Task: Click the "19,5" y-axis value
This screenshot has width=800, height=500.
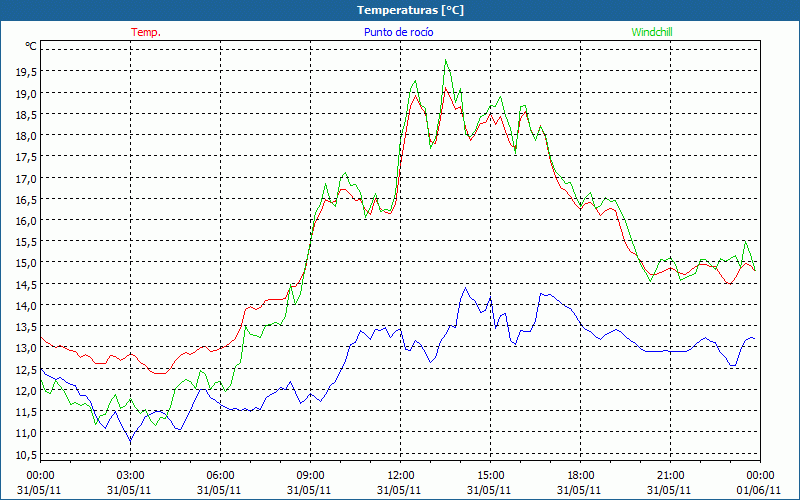Action: pos(26,72)
